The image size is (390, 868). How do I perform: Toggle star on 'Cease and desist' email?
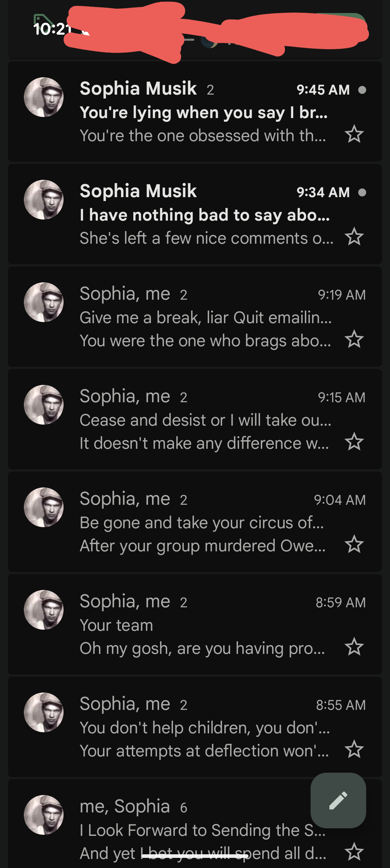(x=354, y=442)
